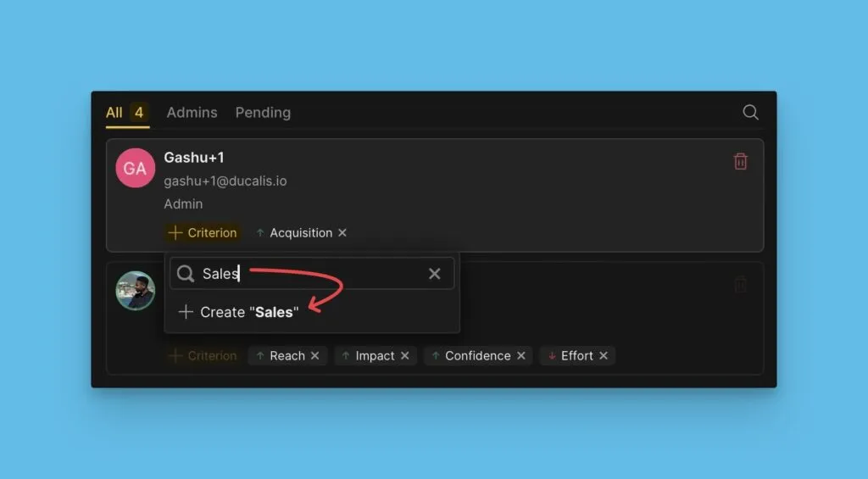Click Add Criterion on second user row
The image size is (868, 479).
pos(203,356)
